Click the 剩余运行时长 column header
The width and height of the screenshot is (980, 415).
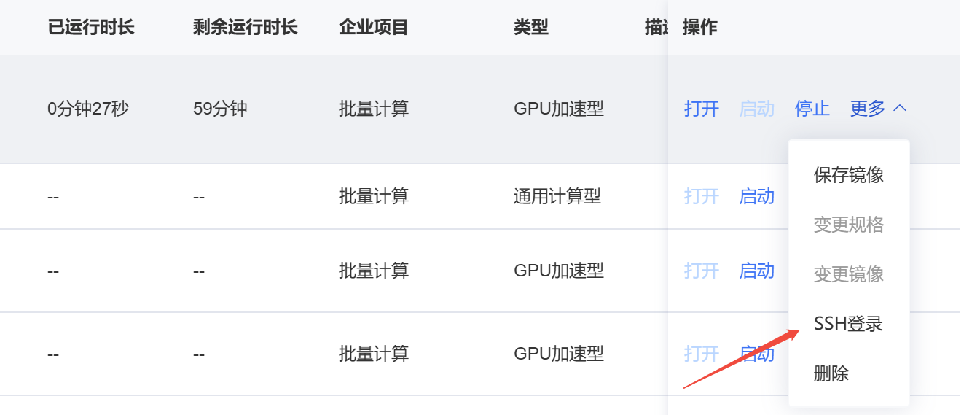(245, 28)
